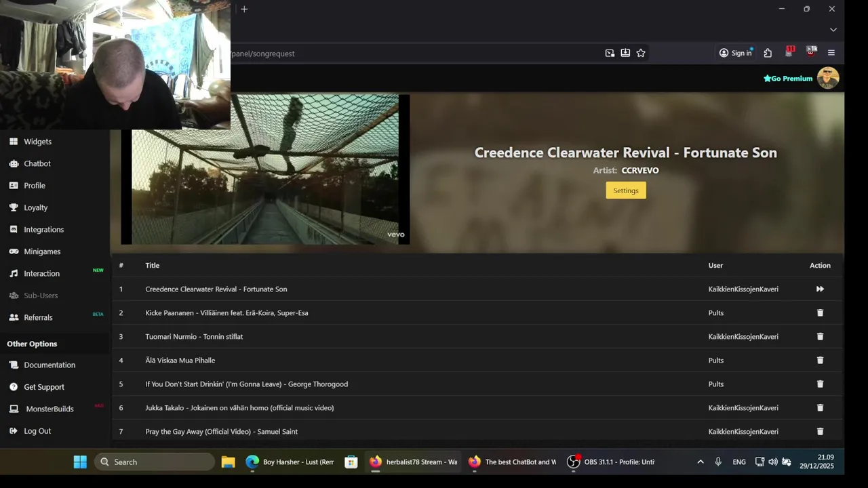Viewport: 868px width, 488px height.
Task: Delete the Kicke Paananen song request
Action: click(x=820, y=312)
